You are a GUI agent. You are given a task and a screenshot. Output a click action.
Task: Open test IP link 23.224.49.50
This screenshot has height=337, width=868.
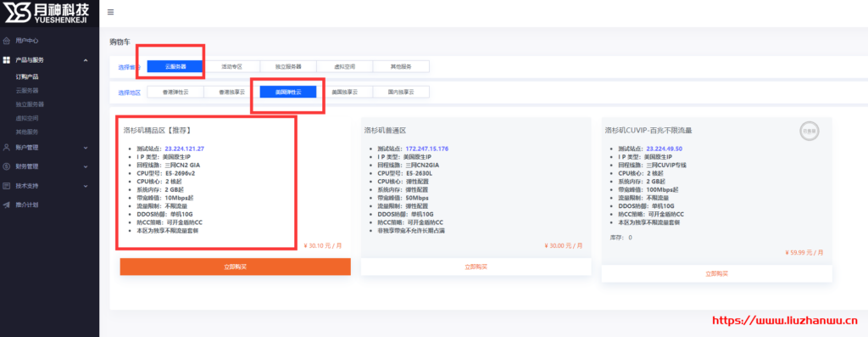[x=665, y=149]
